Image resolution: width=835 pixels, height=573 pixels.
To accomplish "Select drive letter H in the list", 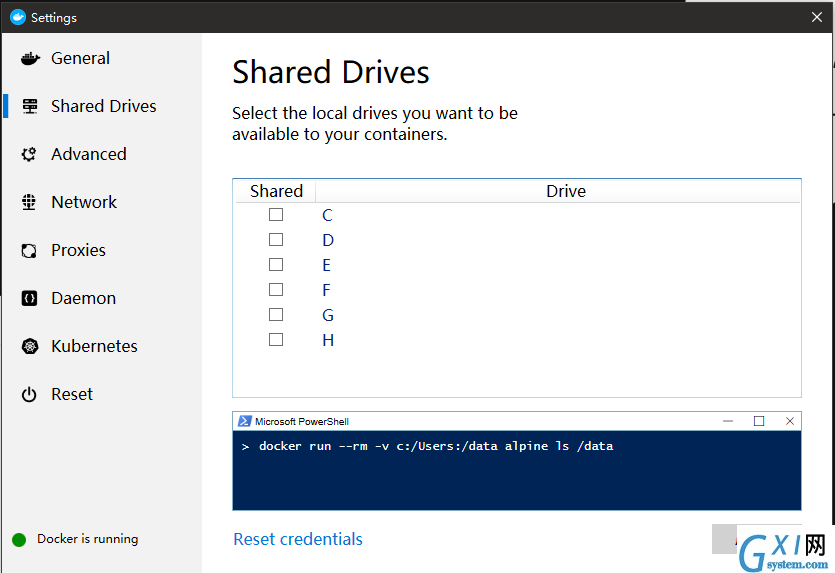I will [328, 340].
